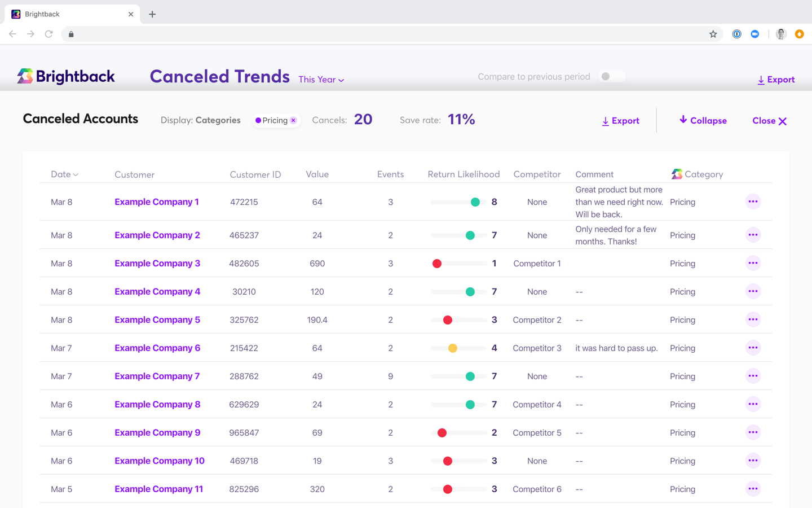
Task: Click the browser reload icon
Action: (x=48, y=34)
